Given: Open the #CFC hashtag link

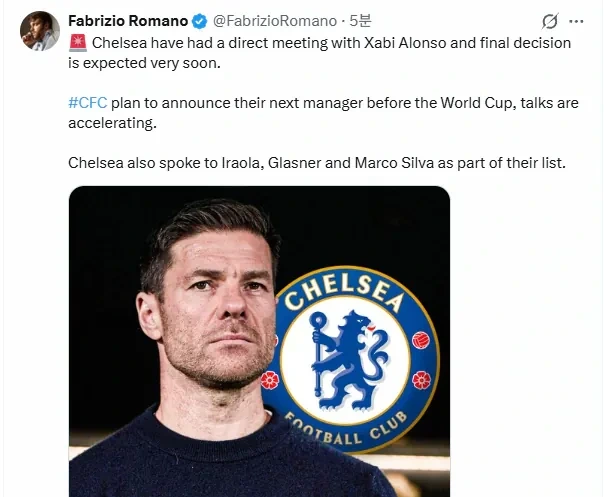Looking at the screenshot, I should [x=87, y=103].
